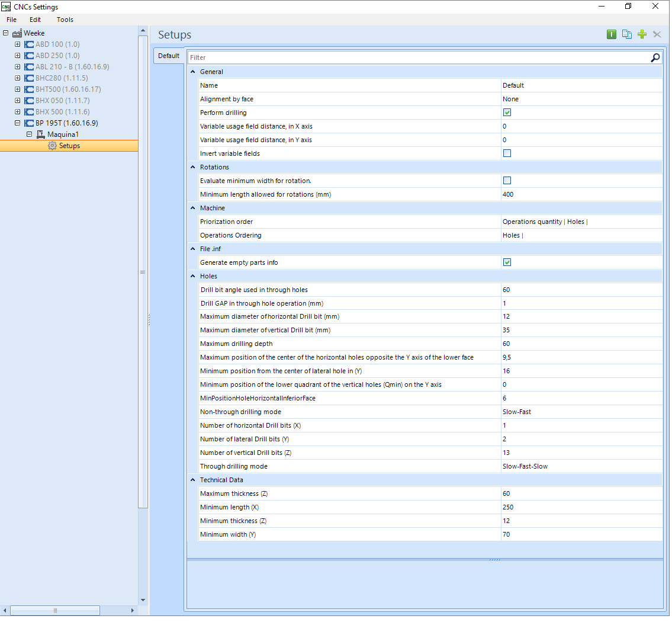Click Through drilling mode value Slow-Fast-Slow
The height and width of the screenshot is (622, 672).
point(583,467)
